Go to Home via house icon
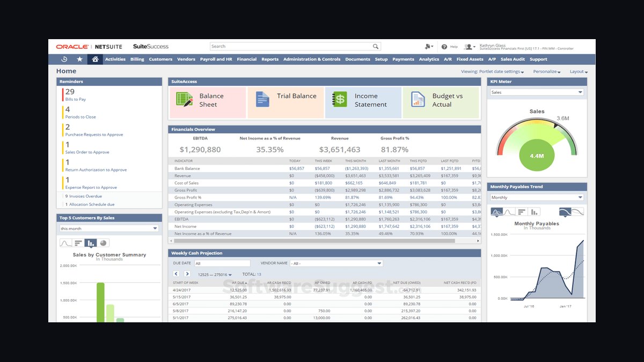The image size is (644, 362). pos(95,59)
